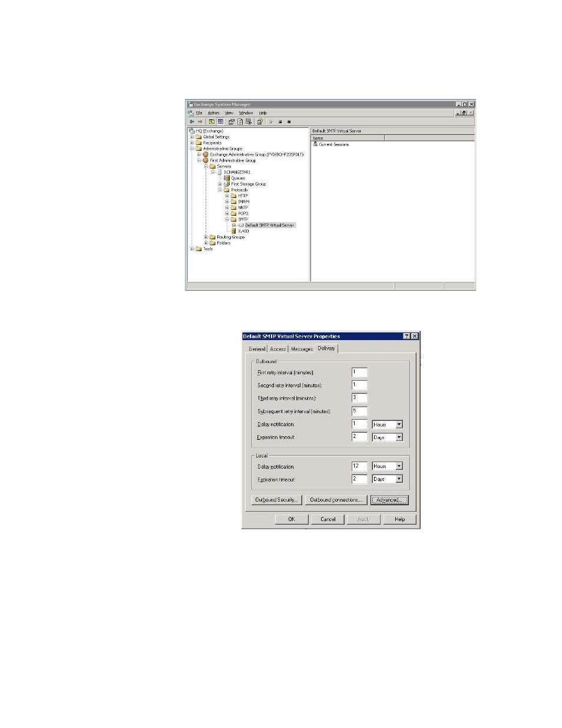Click the HTTP folder icon in the tree
This screenshot has height=728, width=562.
pos(233,196)
